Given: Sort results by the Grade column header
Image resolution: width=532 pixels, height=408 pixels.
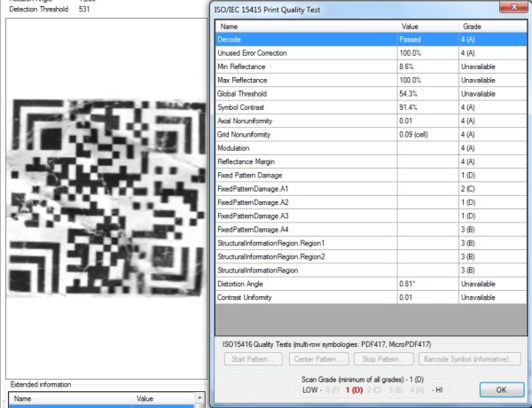Looking at the screenshot, I should (x=490, y=27).
